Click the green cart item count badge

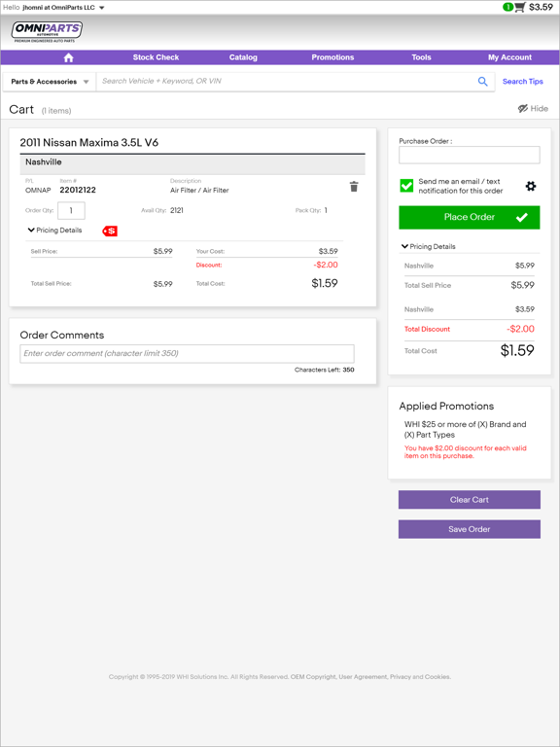pos(508,7)
